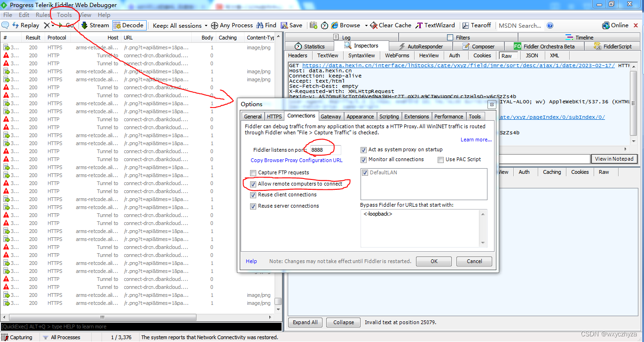Select the HTTPS tab in Options
Screen dimensions: 644x342
[x=275, y=117]
